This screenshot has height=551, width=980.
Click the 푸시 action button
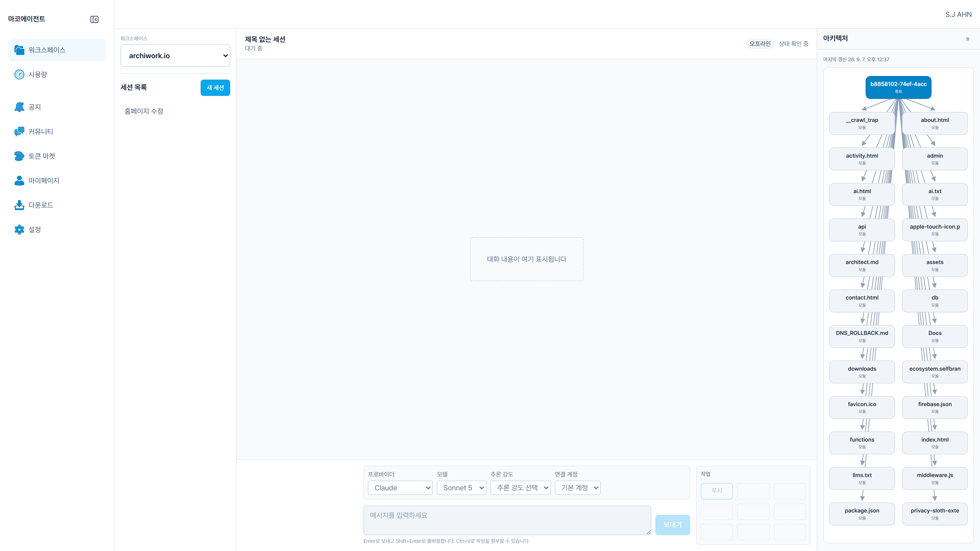click(717, 491)
